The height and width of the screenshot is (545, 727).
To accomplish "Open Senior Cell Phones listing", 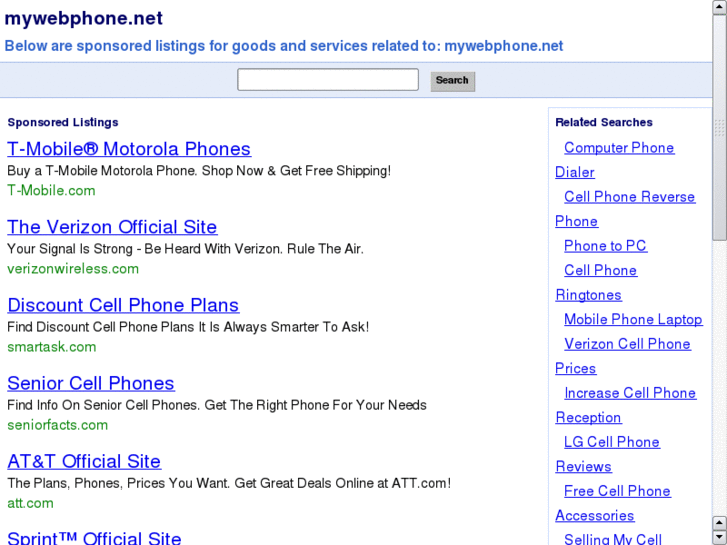I will 91,383.
